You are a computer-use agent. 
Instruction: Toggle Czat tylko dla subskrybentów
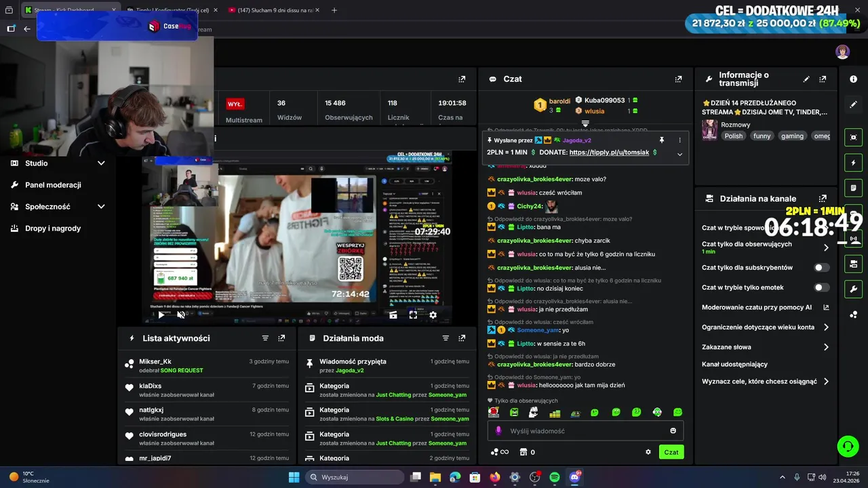click(821, 268)
